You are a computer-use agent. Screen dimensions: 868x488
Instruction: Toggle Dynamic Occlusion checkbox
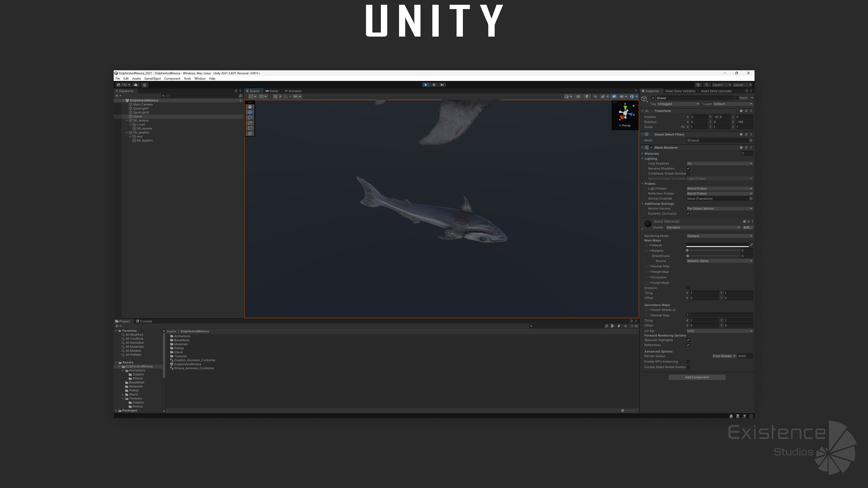[688, 213]
